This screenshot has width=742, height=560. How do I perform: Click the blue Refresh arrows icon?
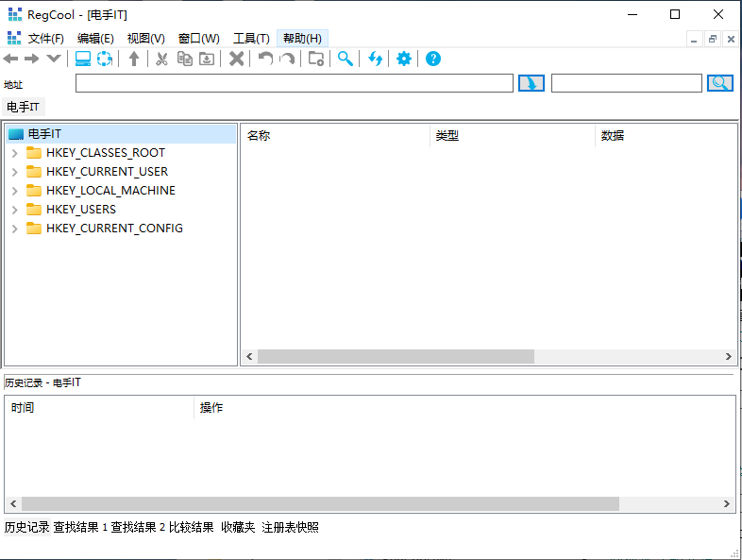pyautogui.click(x=376, y=59)
